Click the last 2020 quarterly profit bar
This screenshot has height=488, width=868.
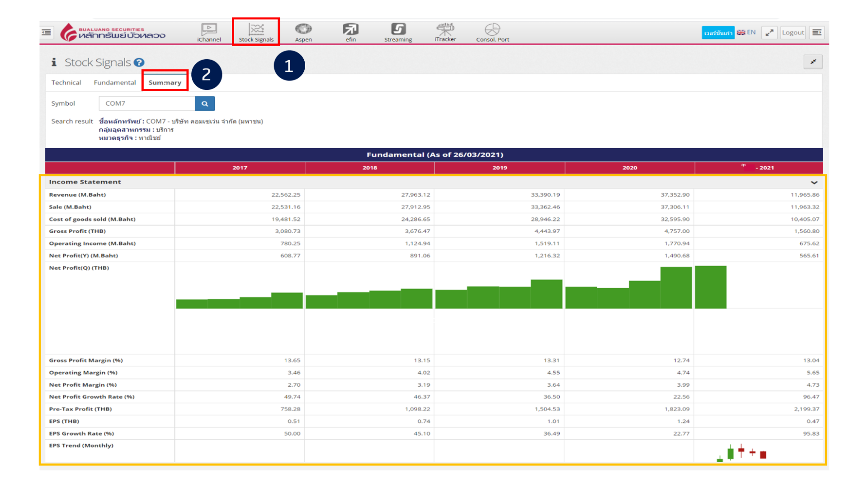coord(676,288)
